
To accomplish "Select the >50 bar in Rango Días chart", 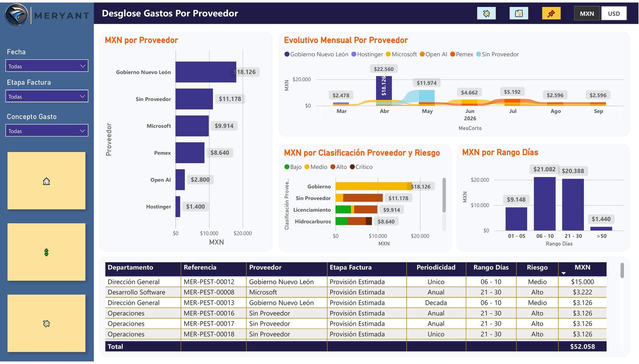I will point(601,229).
